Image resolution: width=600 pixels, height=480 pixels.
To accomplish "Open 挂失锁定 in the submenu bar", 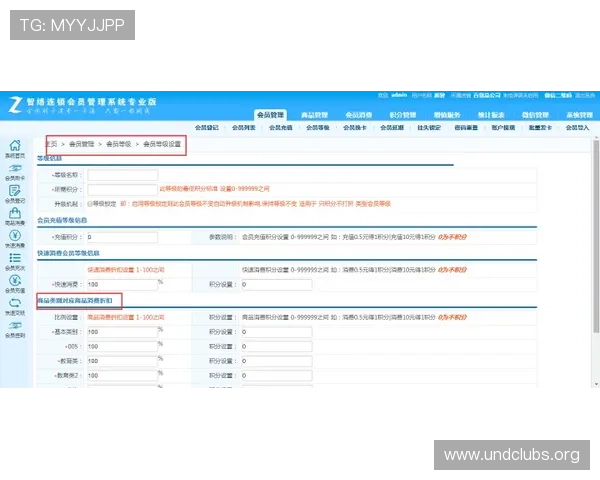I will [429, 127].
